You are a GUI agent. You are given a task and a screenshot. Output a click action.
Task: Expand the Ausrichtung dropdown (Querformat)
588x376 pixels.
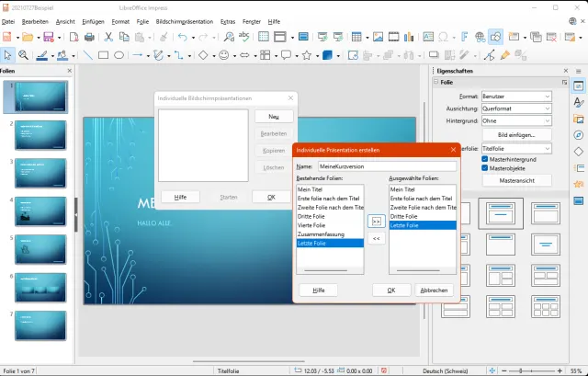click(516, 108)
